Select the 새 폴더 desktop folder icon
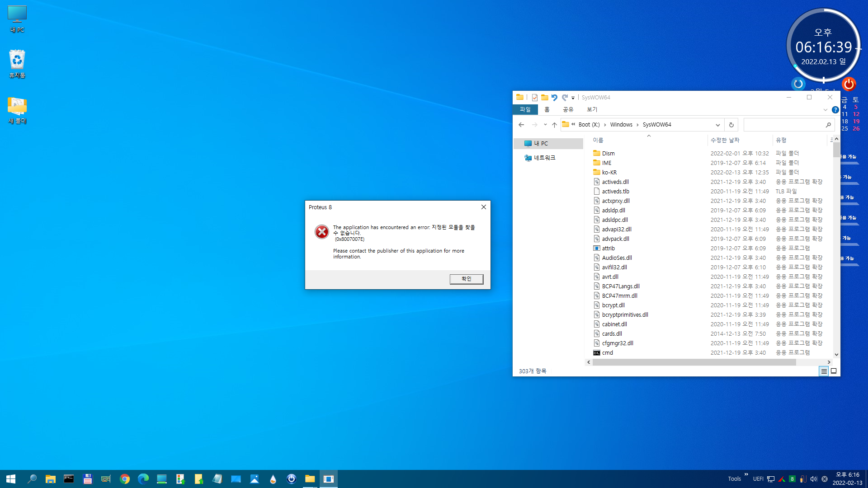This screenshot has width=868, height=488. (17, 110)
